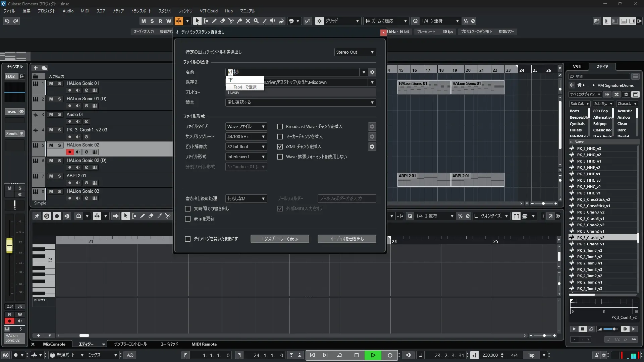Screen dimensions: 644x362
Task: Click the yellow channel volume fader
Action: point(9,245)
